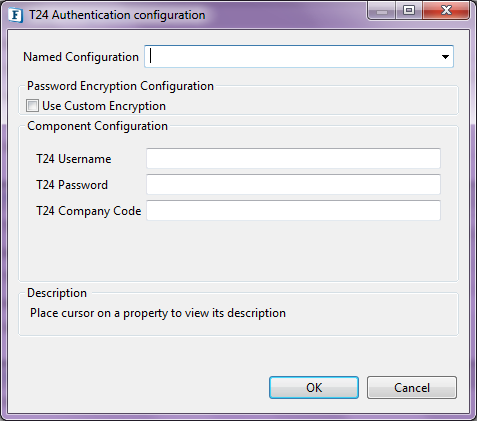Focus the Named Configuration combo box text area
The width and height of the screenshot is (477, 421).
292,57
